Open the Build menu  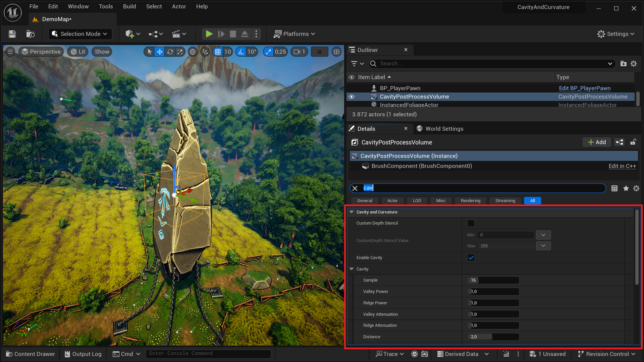point(129,6)
